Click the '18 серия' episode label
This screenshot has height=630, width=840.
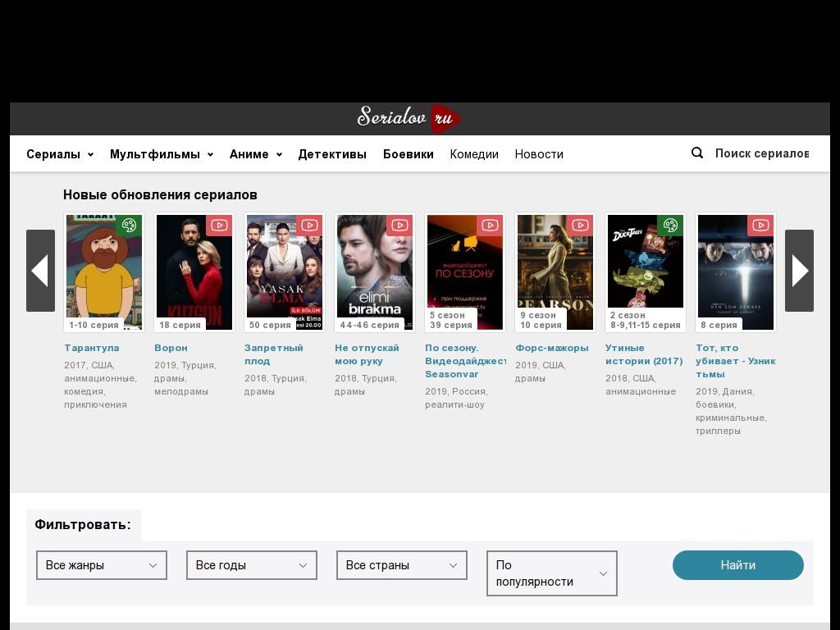tap(180, 325)
